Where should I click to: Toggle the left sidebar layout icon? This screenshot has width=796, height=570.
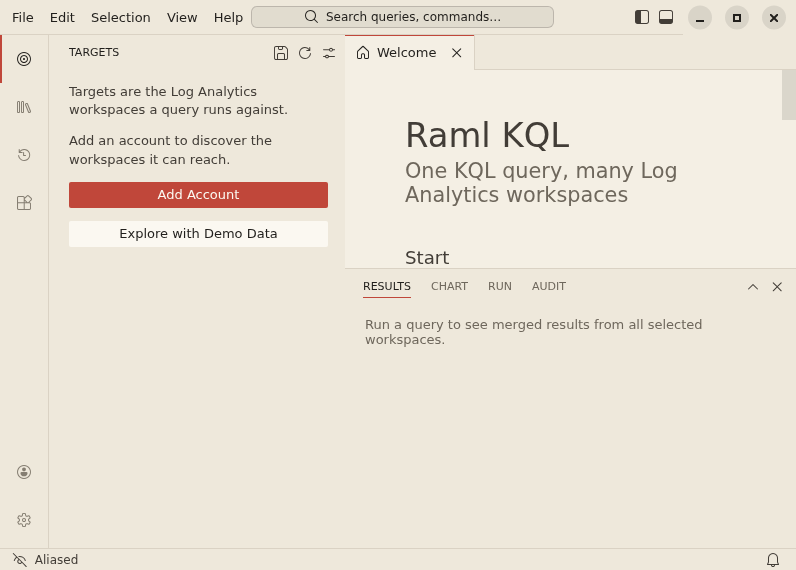pyautogui.click(x=642, y=17)
